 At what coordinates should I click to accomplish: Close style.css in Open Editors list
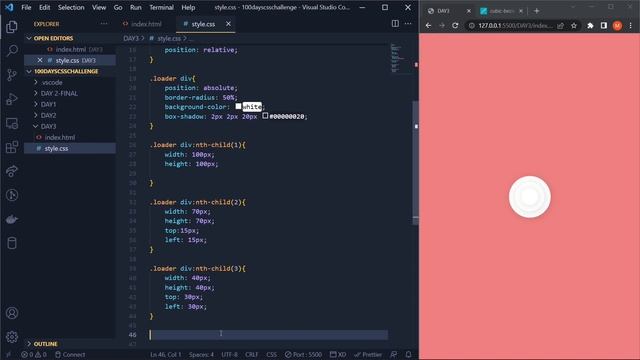[x=40, y=60]
